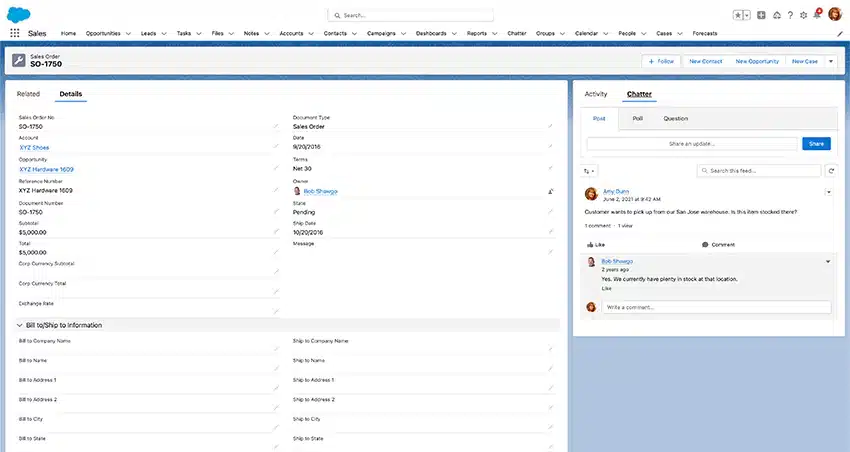Click the Share button
This screenshot has height=452, width=850.
click(816, 144)
